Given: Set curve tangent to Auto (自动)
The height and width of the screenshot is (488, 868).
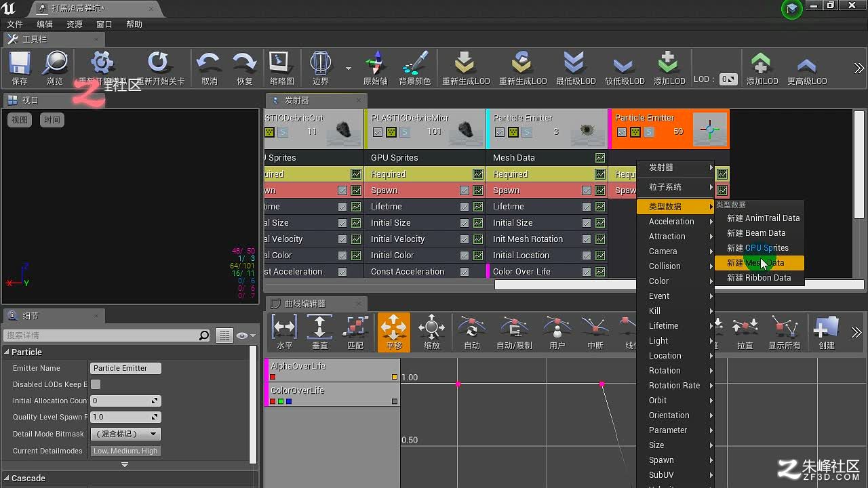Looking at the screenshot, I should coord(471,327).
